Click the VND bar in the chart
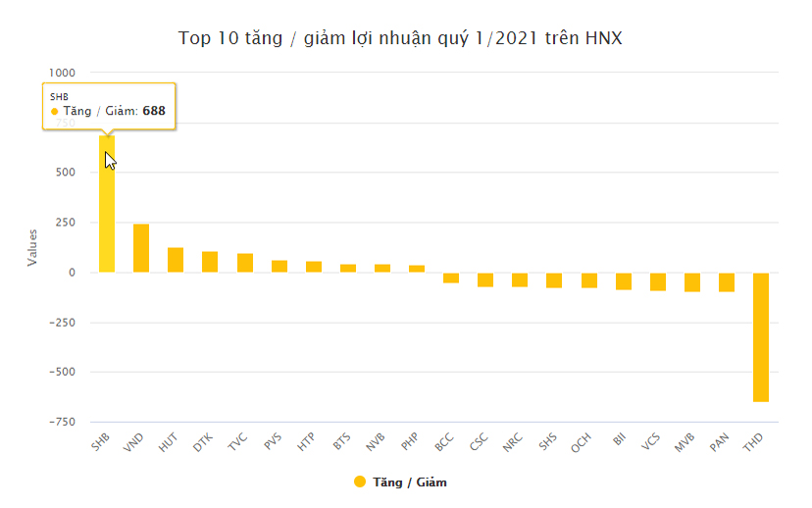 (141, 248)
